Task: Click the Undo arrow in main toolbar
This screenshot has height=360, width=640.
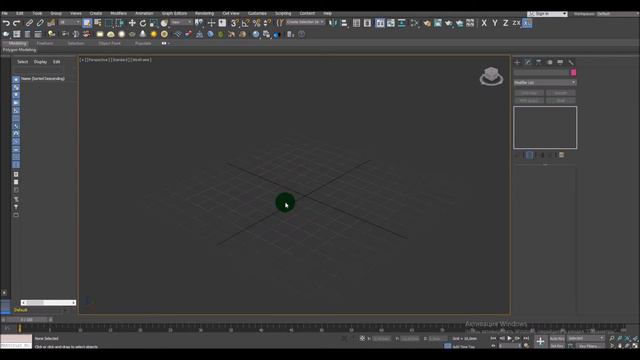Action: pyautogui.click(x=6, y=23)
